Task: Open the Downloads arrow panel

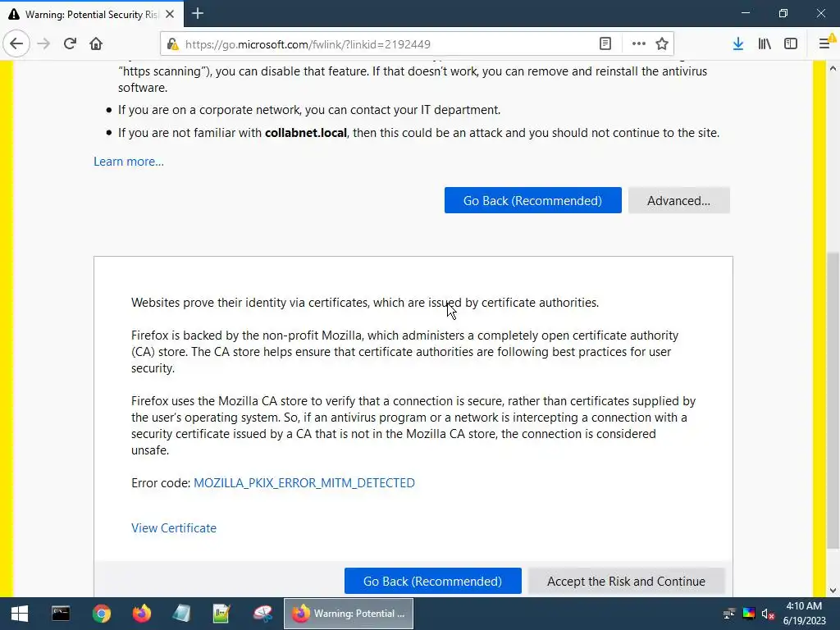Action: tap(738, 44)
